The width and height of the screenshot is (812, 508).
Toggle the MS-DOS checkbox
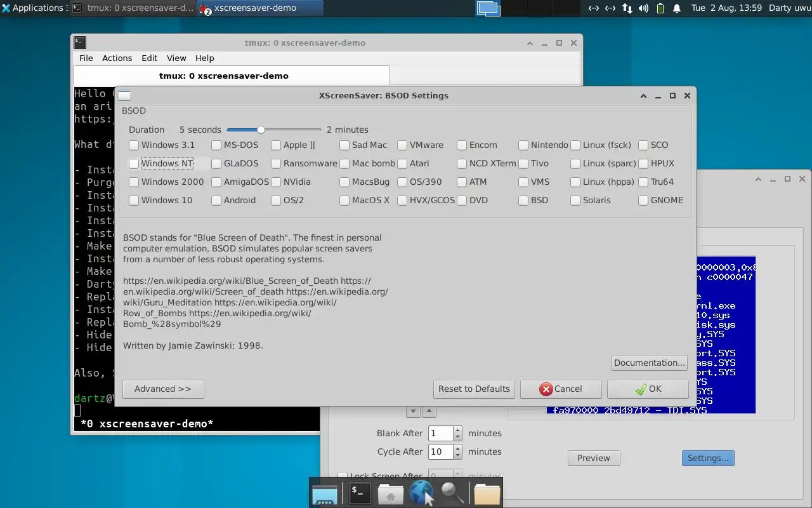pos(216,145)
